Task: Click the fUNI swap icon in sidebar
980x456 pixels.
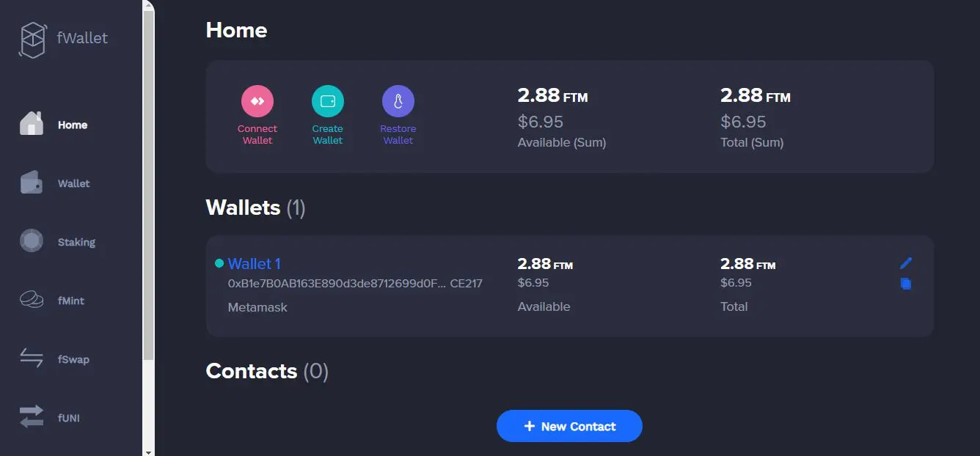Action: pos(31,417)
